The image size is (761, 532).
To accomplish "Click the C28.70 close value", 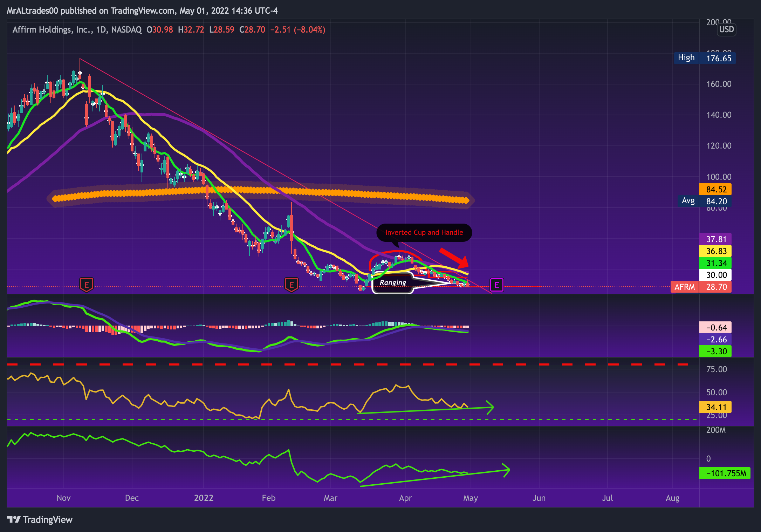I will coord(252,30).
